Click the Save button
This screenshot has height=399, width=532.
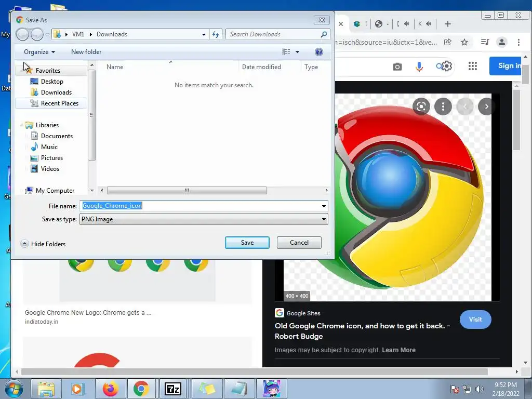point(247,243)
